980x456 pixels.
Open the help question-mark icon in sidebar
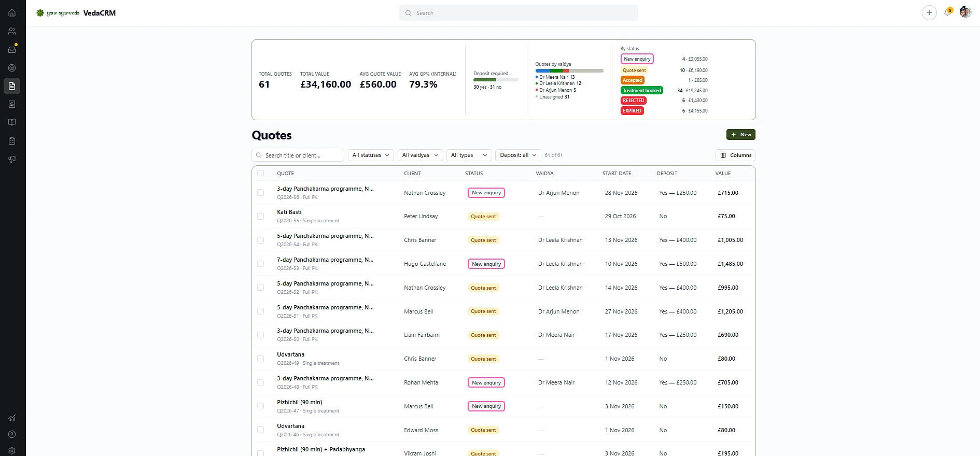(12, 434)
